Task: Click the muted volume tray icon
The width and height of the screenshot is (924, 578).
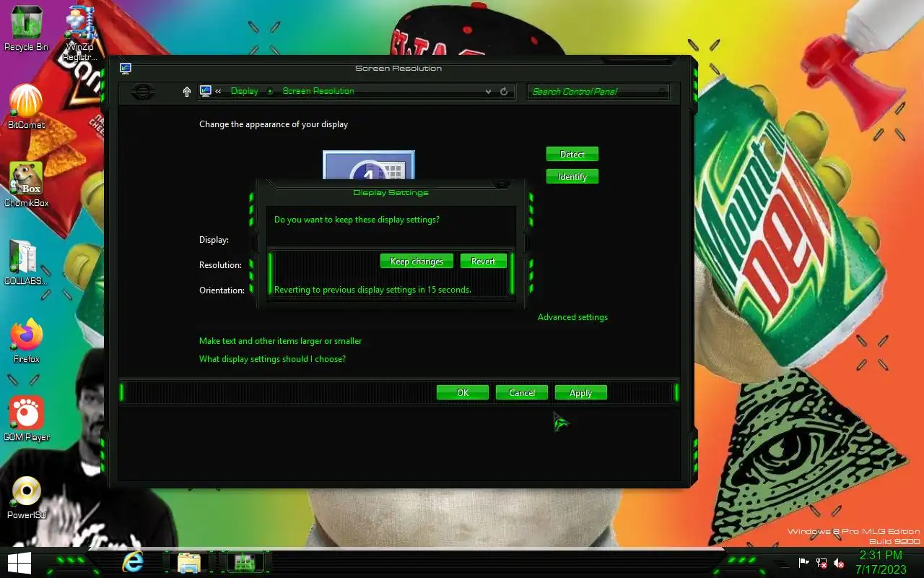Action: [839, 563]
